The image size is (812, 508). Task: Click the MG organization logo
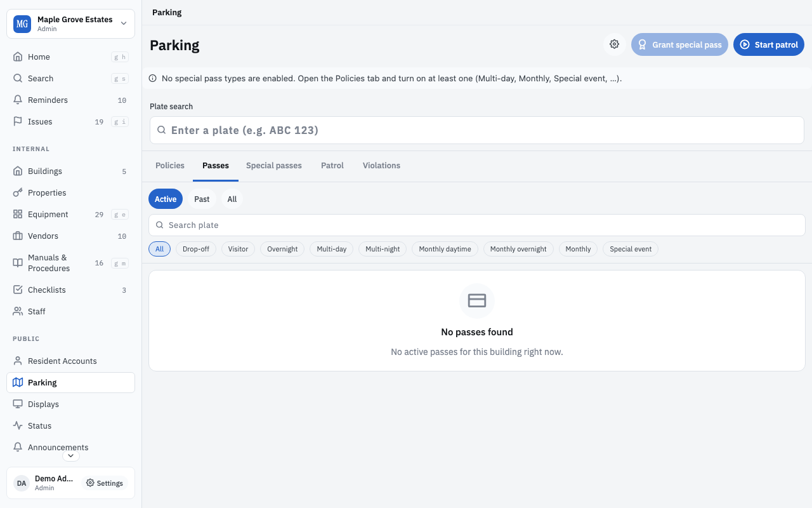[x=22, y=24]
